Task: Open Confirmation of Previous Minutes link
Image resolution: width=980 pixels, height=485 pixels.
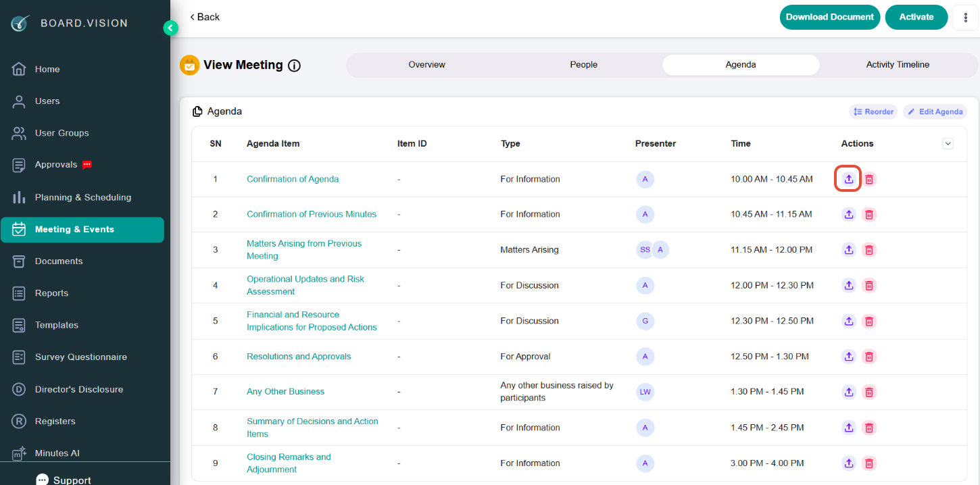Action: [x=312, y=214]
